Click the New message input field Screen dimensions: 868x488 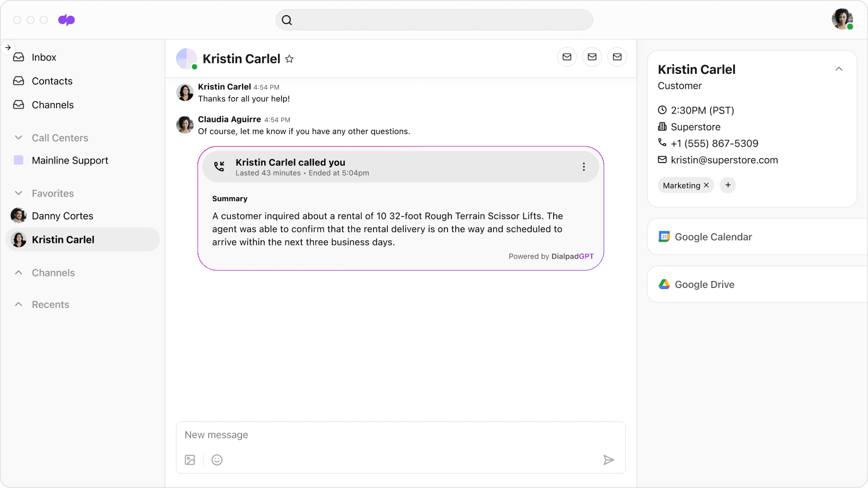pyautogui.click(x=400, y=435)
